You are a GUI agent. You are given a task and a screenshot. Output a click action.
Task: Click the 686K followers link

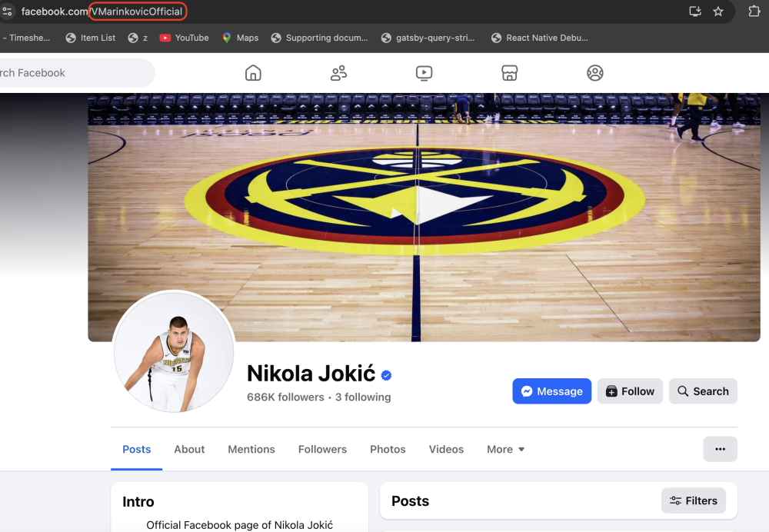pyautogui.click(x=285, y=397)
